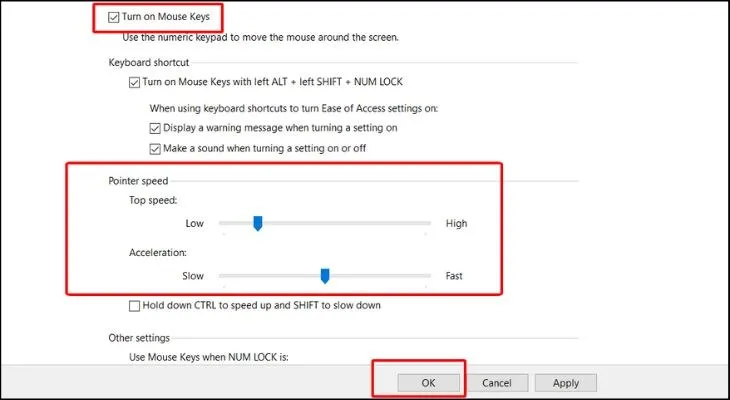Viewport: 730px width, 400px height.
Task: Click the Cancel button
Action: [x=497, y=383]
